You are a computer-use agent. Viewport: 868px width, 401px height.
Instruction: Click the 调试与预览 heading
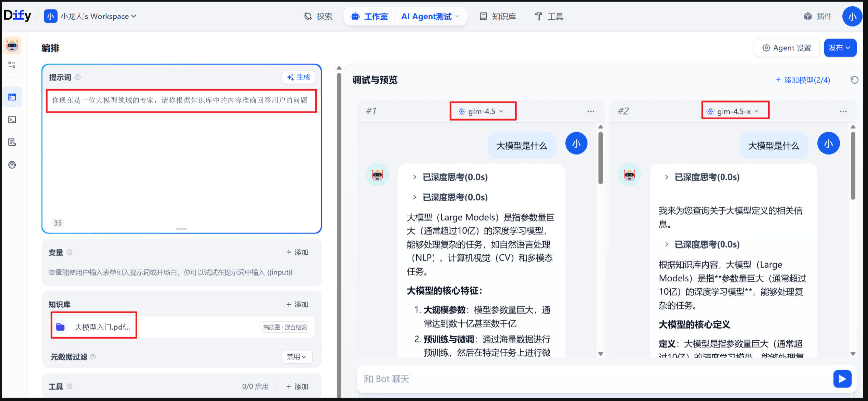pos(375,80)
